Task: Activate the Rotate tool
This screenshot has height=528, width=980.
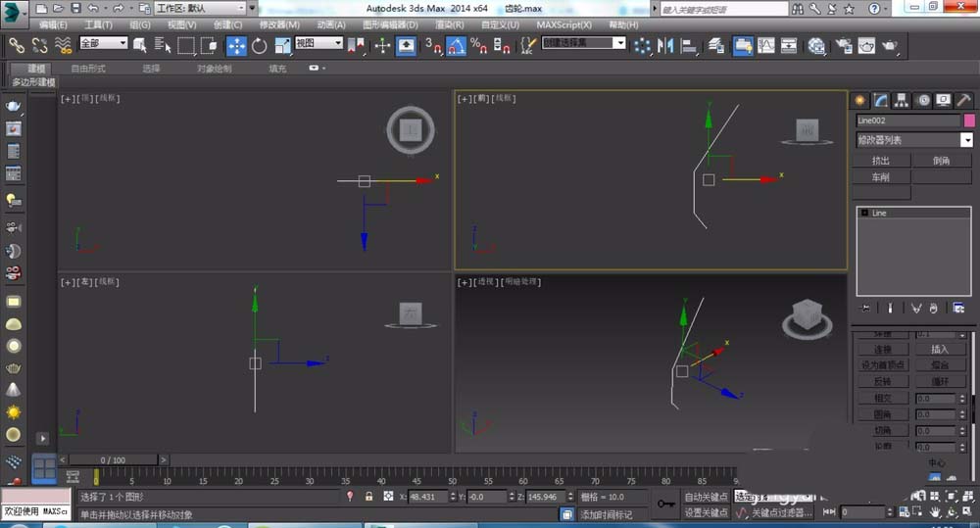Action: pos(260,45)
